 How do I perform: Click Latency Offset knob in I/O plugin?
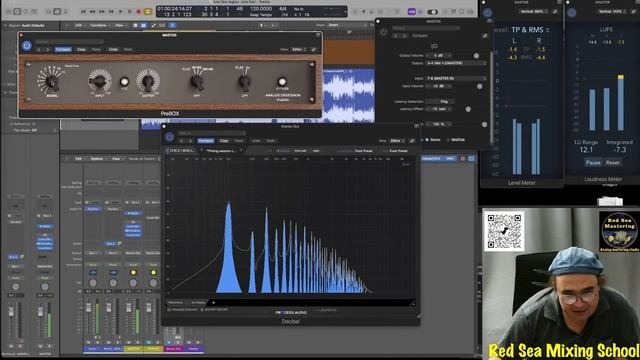click(x=468, y=109)
